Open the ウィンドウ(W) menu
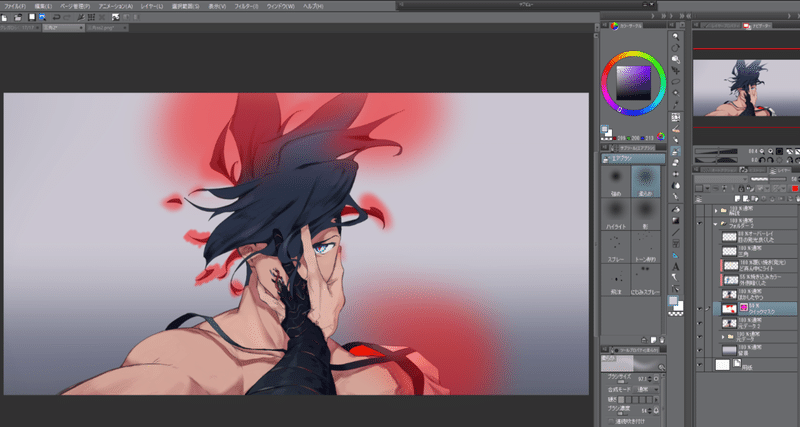The image size is (800, 427). click(280, 6)
